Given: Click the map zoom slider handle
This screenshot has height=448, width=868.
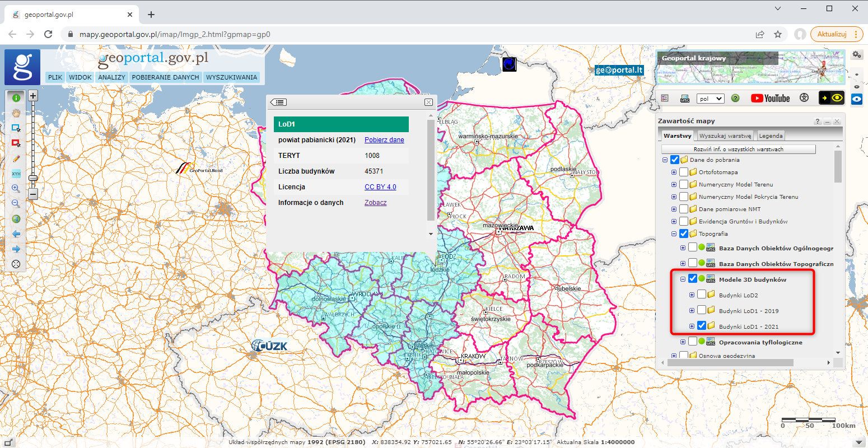Looking at the screenshot, I should pyautogui.click(x=33, y=178).
